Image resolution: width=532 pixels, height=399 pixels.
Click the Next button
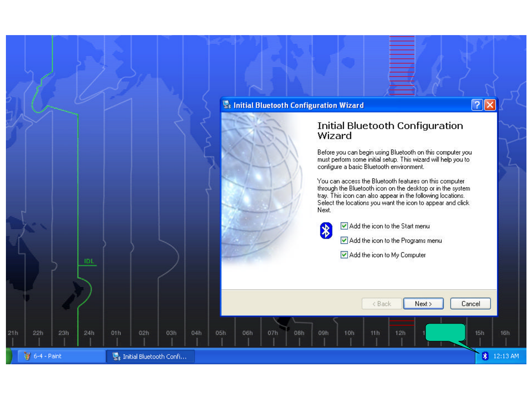(423, 304)
